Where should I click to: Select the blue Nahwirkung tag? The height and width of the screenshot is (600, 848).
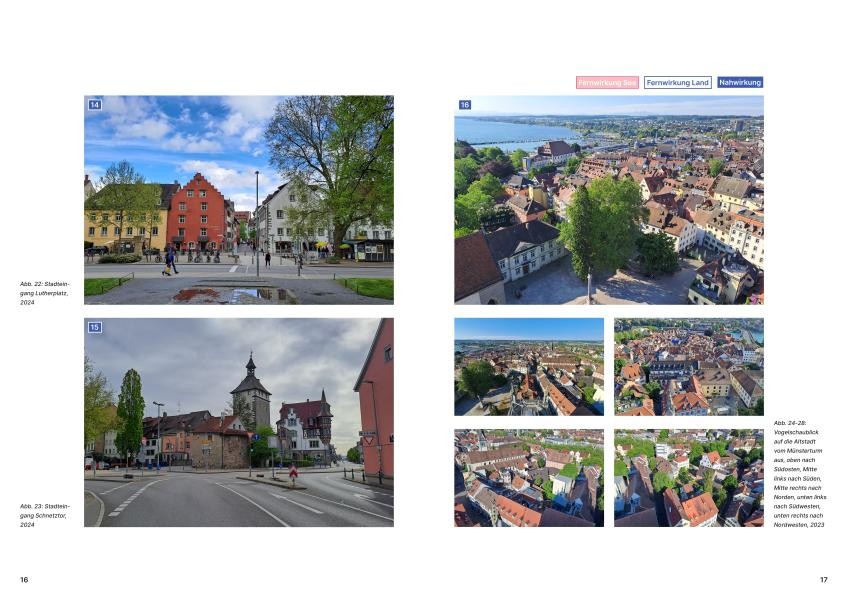(739, 83)
